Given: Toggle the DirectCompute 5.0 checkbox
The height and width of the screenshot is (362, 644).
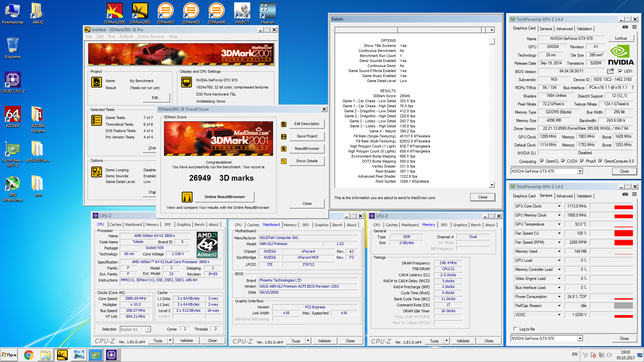Looking at the screenshot, I should (600, 161).
